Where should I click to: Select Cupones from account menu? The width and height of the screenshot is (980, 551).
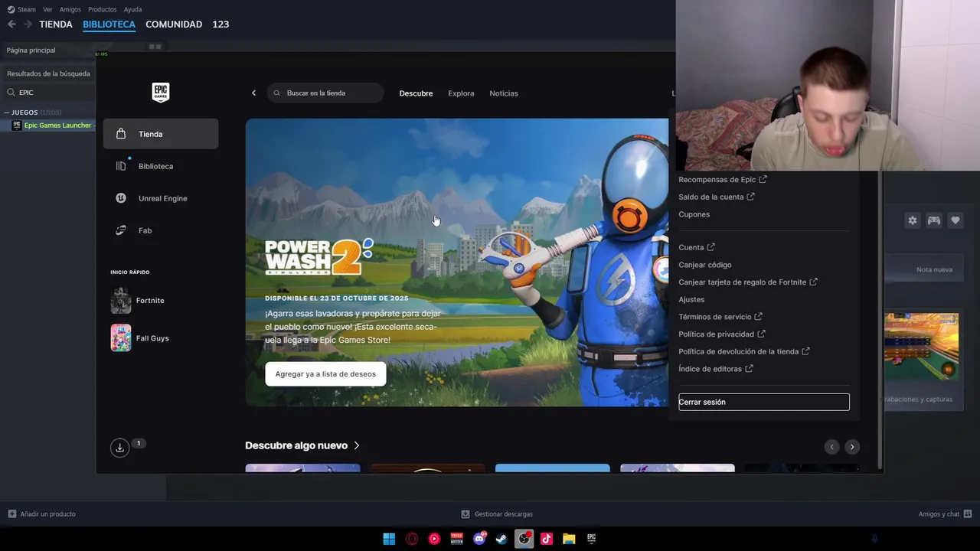tap(694, 214)
